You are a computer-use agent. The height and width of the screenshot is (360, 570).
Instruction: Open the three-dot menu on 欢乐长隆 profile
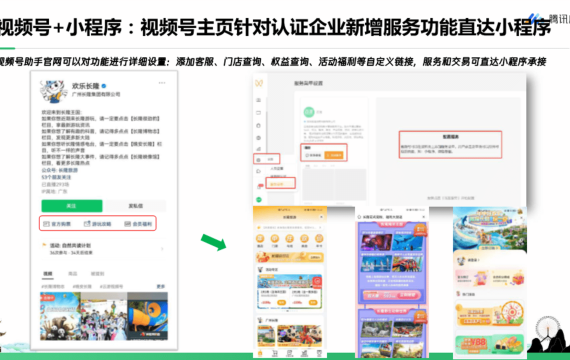[162, 83]
